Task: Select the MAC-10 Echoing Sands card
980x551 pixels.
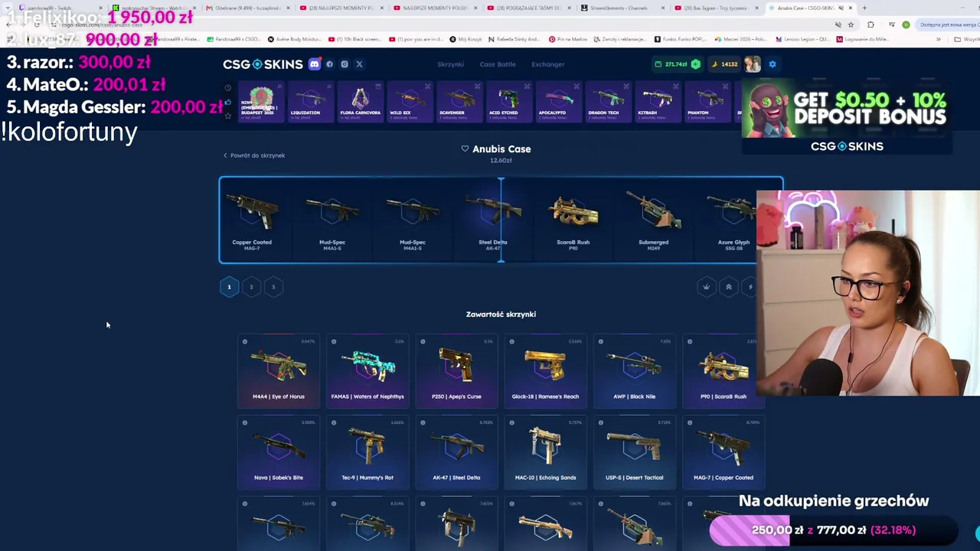Action: click(545, 451)
